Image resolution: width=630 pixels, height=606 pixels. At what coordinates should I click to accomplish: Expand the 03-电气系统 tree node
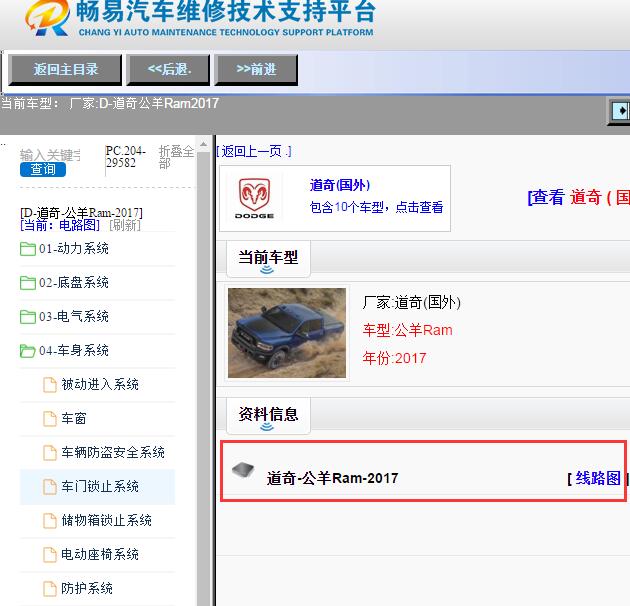[x=74, y=317]
